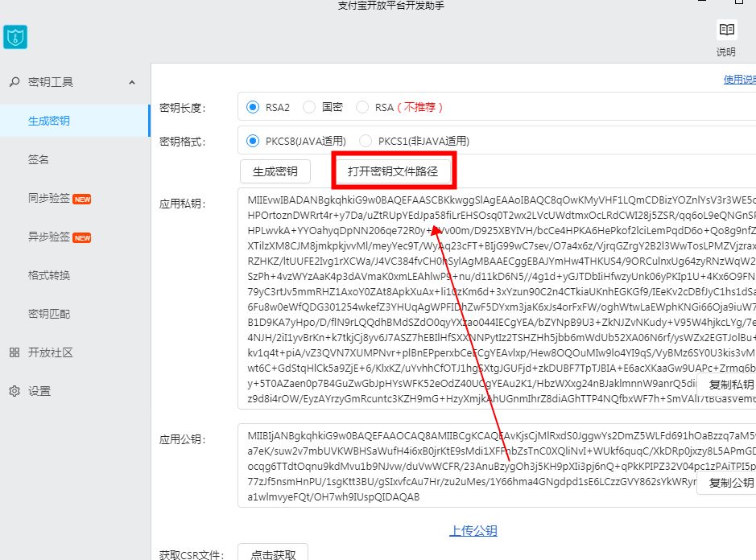The width and height of the screenshot is (756, 560).
Task: Click the 密钥长度 label
Action: pyautogui.click(x=183, y=108)
